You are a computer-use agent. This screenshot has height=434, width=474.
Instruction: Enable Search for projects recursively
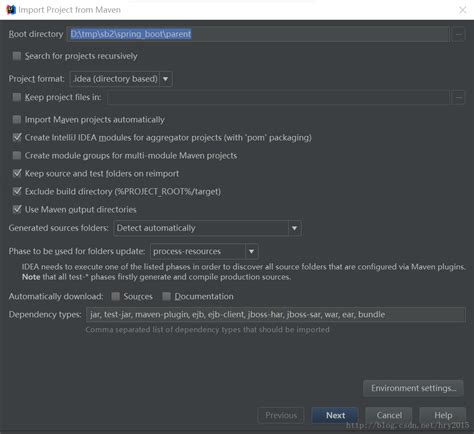point(17,56)
